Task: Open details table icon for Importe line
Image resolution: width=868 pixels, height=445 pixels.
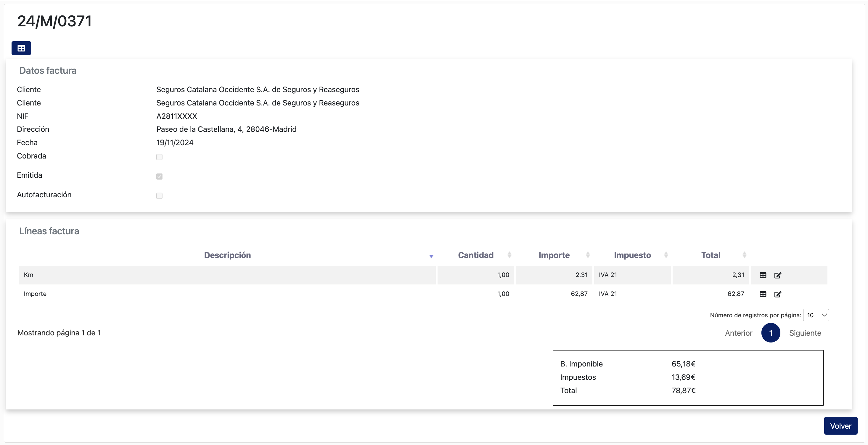Action: [763, 294]
